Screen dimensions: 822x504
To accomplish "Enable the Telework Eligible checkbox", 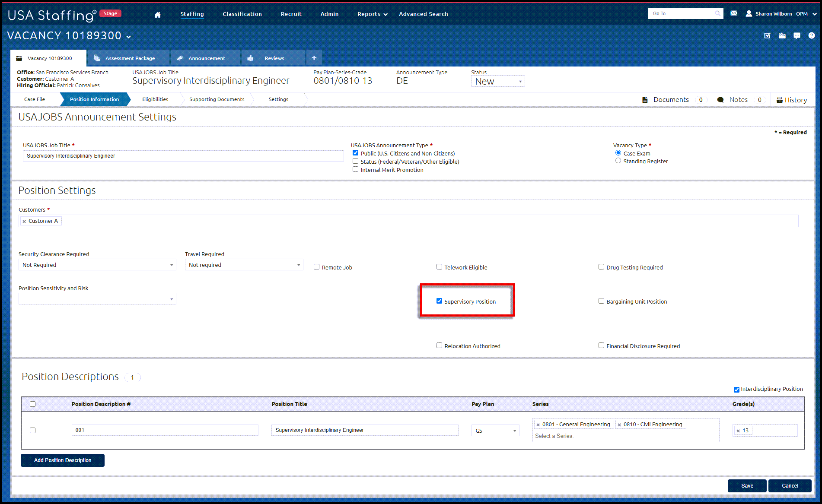I will (x=439, y=267).
